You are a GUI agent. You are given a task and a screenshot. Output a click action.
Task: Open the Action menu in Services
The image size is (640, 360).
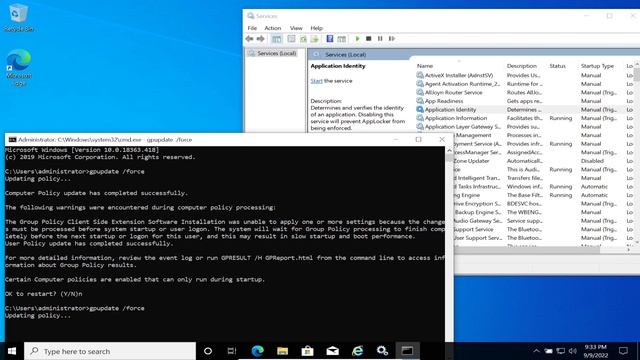[273, 28]
